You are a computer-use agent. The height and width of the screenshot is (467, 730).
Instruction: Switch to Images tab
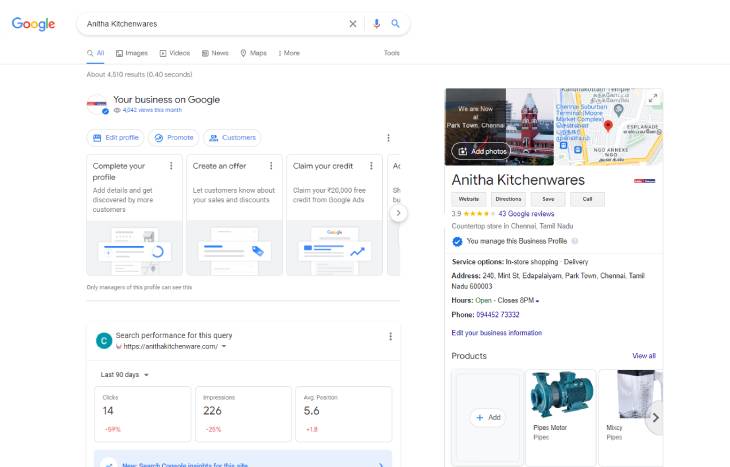tap(132, 53)
